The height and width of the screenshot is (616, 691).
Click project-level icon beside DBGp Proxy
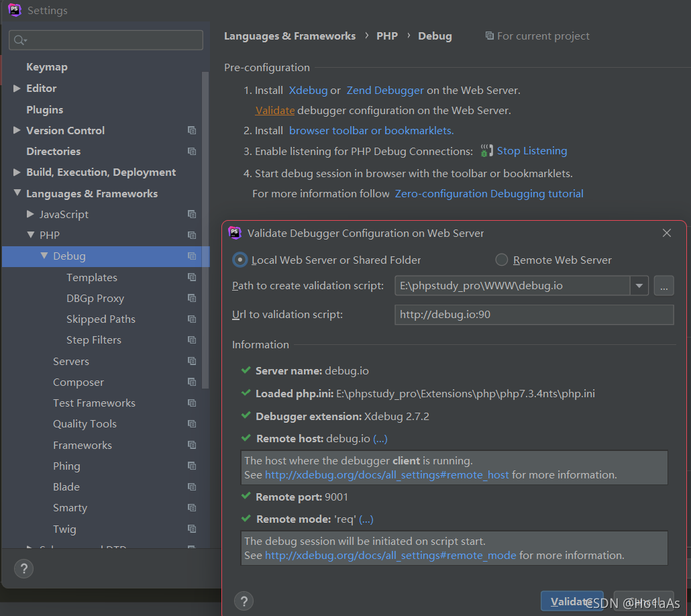point(192,298)
